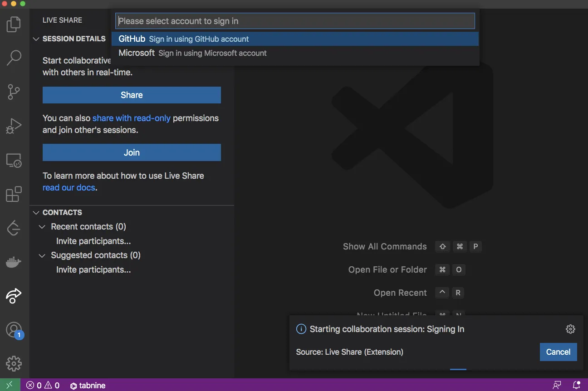Click the Live Share status bar icon

557,385
